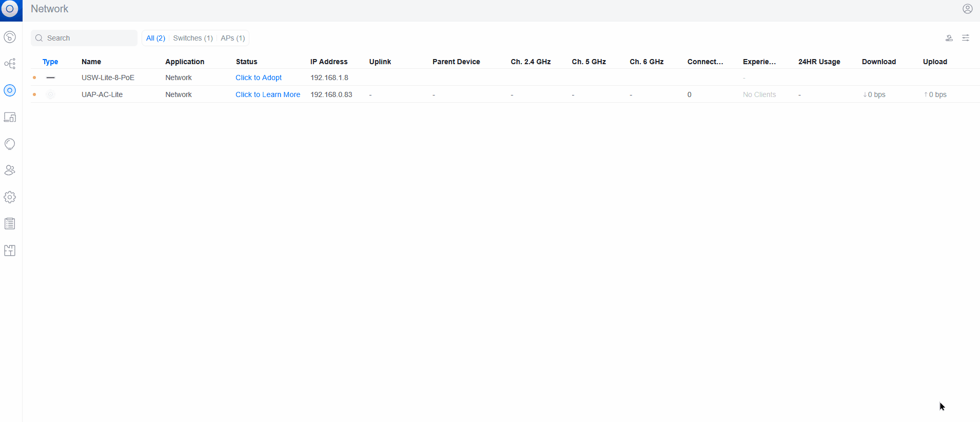The image size is (980, 422).
Task: Open the Dashboard gauge icon in sidebar
Action: (10, 37)
